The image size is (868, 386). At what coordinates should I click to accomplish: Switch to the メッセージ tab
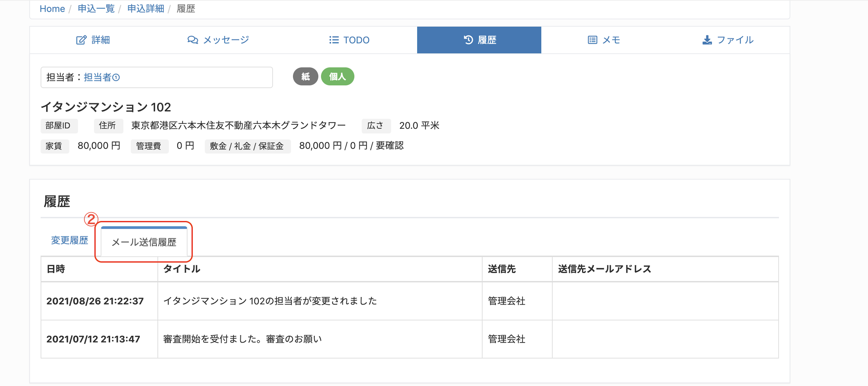pyautogui.click(x=218, y=40)
